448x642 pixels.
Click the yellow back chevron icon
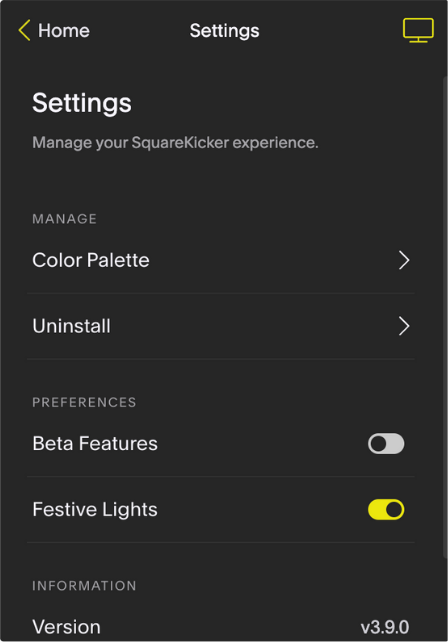[x=24, y=30]
